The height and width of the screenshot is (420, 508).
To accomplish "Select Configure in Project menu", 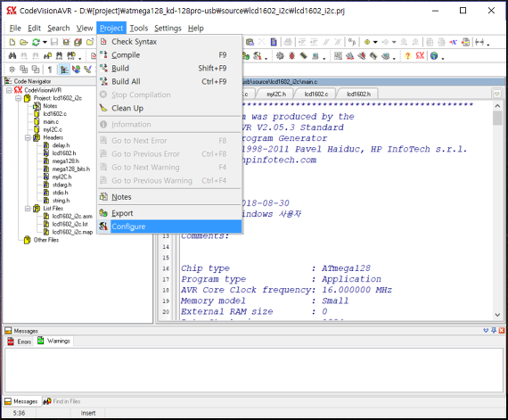I will pyautogui.click(x=169, y=226).
